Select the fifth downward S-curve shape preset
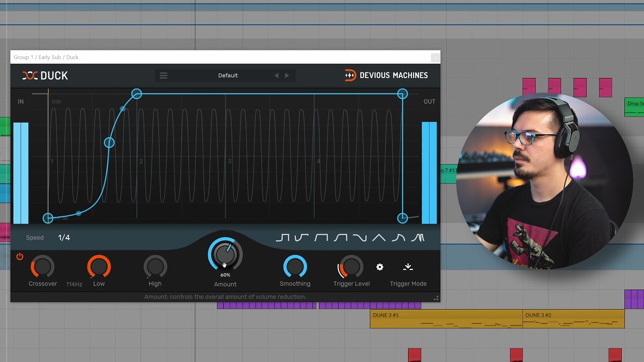644x362 pixels. click(360, 238)
